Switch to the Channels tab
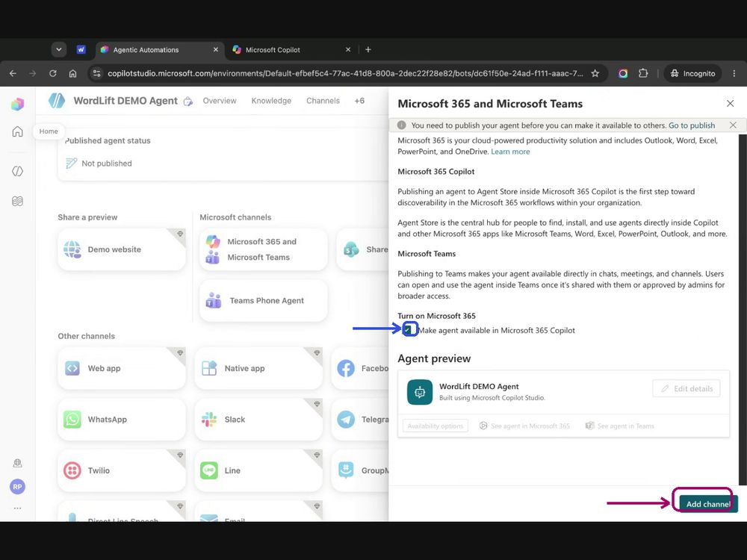 coord(323,101)
